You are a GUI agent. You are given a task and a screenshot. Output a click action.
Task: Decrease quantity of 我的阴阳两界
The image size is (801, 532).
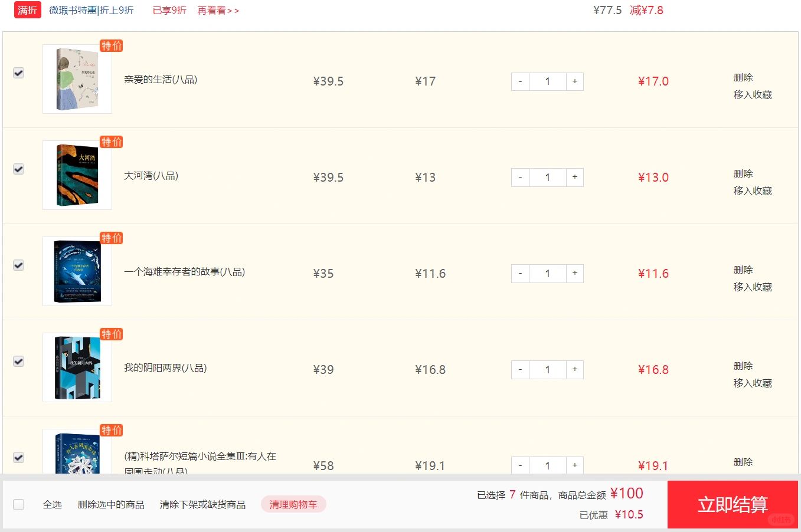point(520,370)
